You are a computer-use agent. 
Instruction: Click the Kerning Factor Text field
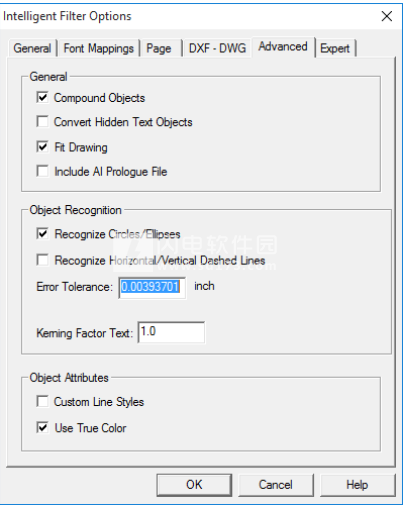[171, 332]
